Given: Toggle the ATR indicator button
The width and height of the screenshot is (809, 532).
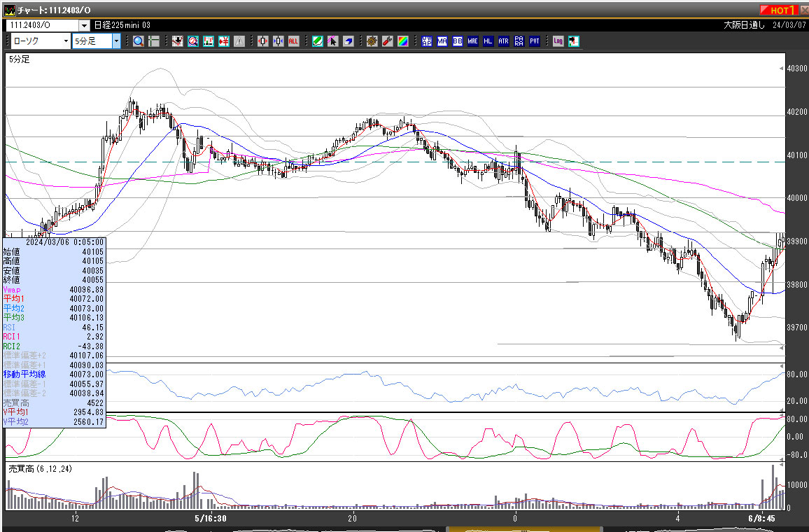Looking at the screenshot, I should click(x=503, y=41).
